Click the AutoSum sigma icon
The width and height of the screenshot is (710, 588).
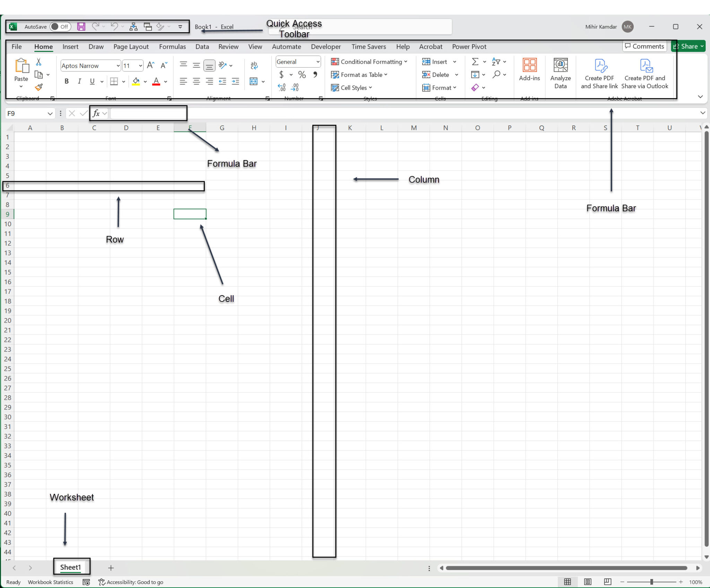[x=475, y=62]
